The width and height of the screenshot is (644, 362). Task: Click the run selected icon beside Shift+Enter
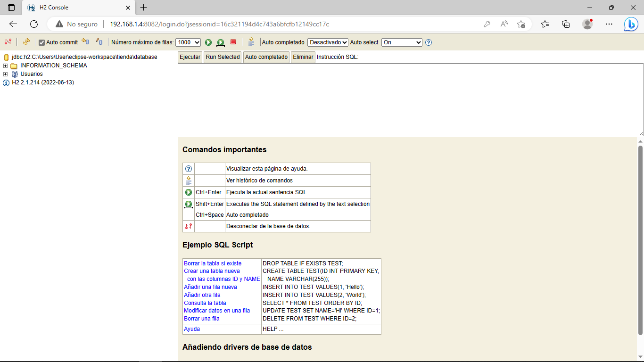coord(189,204)
